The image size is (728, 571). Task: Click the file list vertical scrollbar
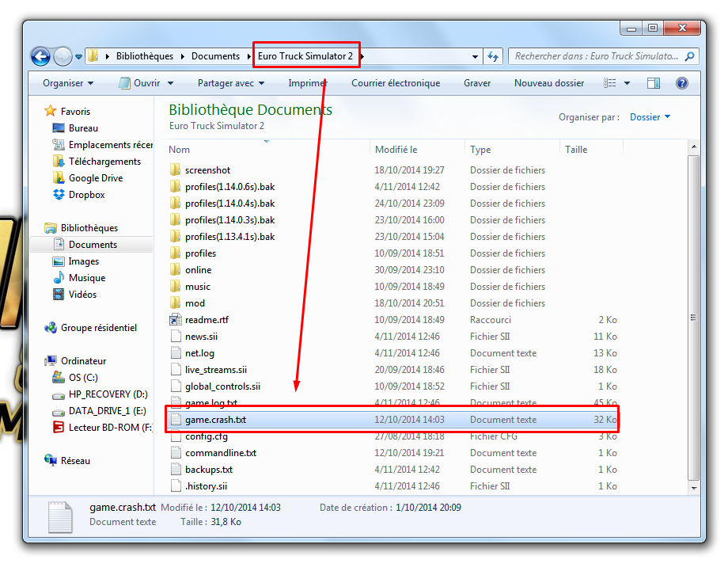693,318
